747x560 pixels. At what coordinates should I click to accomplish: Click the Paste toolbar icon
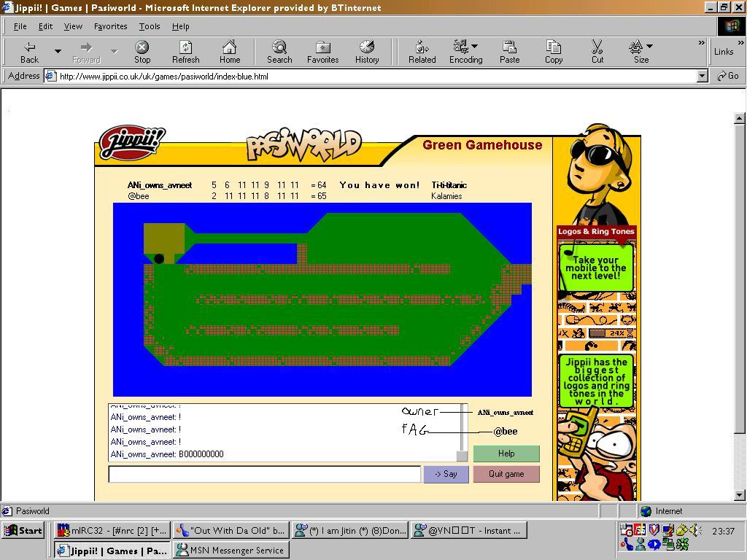coord(509,52)
